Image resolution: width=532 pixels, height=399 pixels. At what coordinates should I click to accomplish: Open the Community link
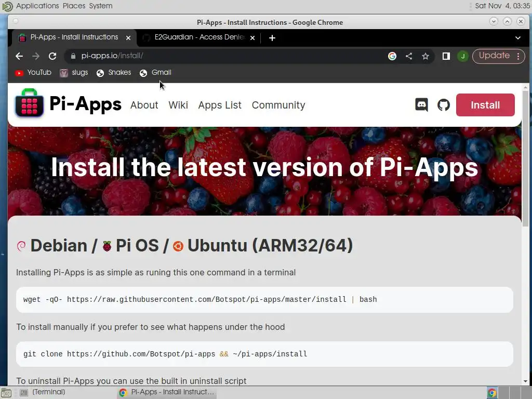click(x=278, y=105)
